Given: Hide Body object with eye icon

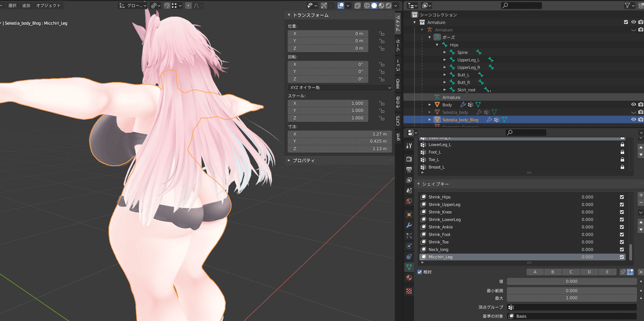Looking at the screenshot, I should (x=634, y=105).
